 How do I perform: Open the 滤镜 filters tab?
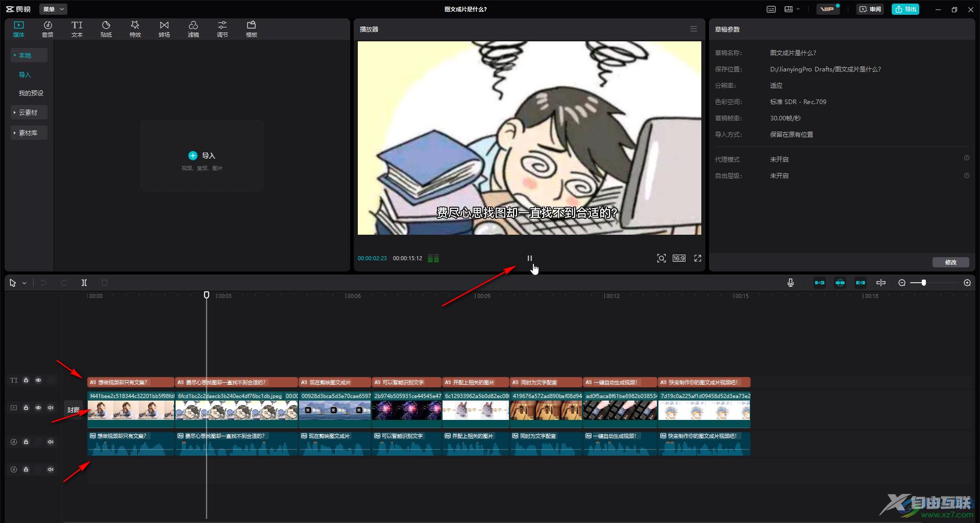[x=193, y=29]
